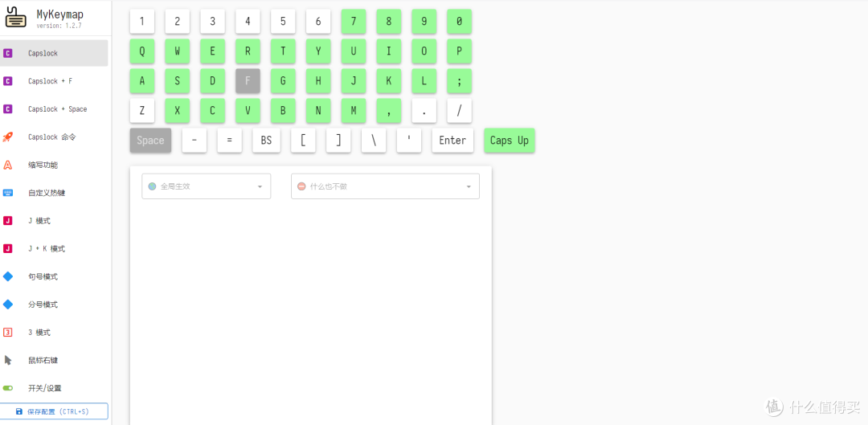Click the MyKeymap keyboard logo icon
868x425 pixels.
point(15,17)
